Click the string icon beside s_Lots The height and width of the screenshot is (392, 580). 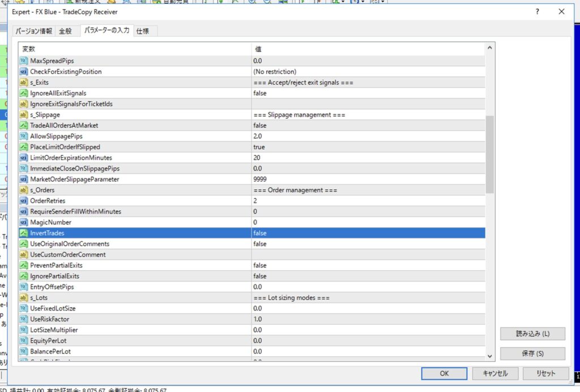[x=24, y=297]
